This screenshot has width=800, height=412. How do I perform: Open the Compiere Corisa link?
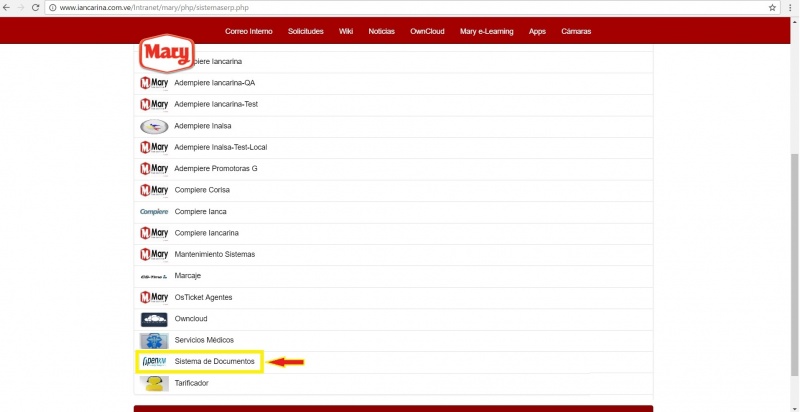coord(202,190)
